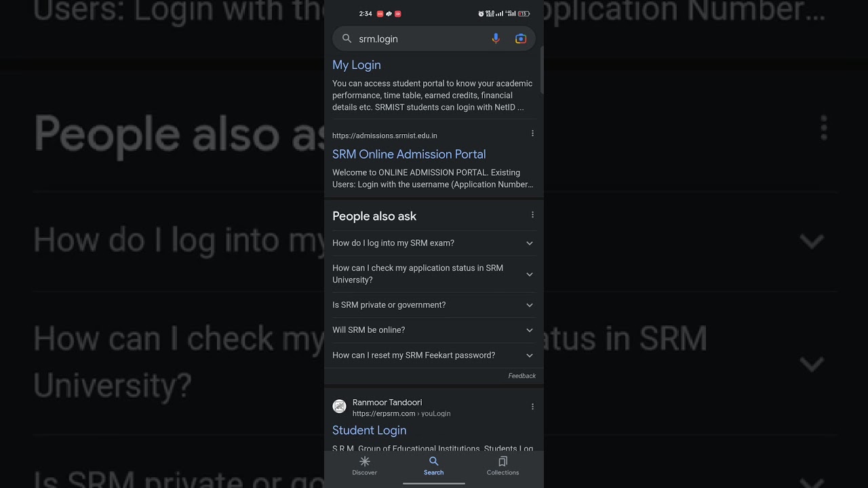Image resolution: width=868 pixels, height=488 pixels.
Task: Tap the Ranmoor Tandoori site favicon
Action: tap(339, 407)
